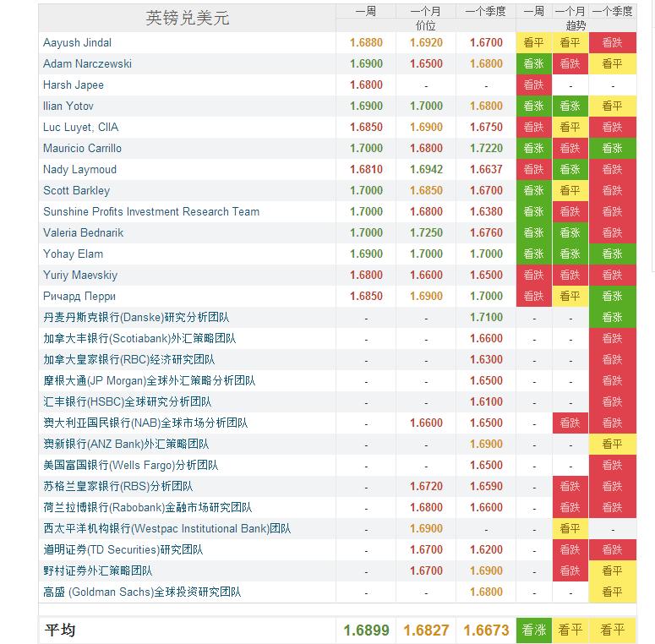Select Sunshine Profits quarterly price 1.6380
This screenshot has width=655, height=644.
pyautogui.click(x=486, y=211)
